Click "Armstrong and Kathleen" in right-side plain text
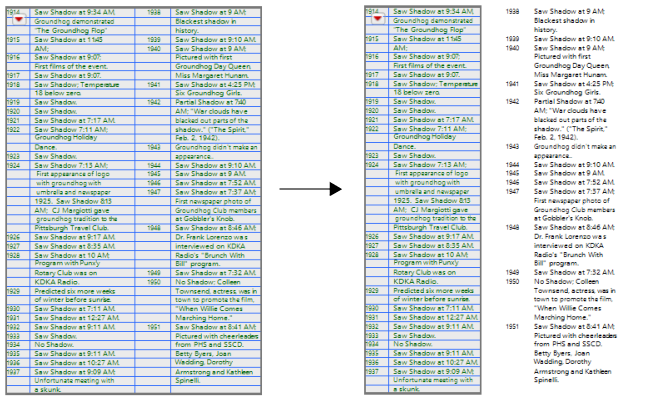The image size is (645, 403). [573, 371]
